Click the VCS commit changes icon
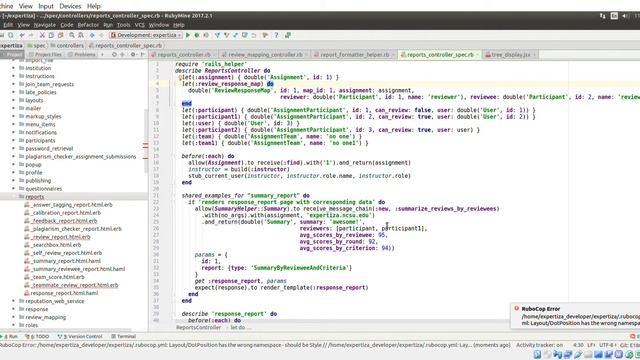 tap(227, 36)
